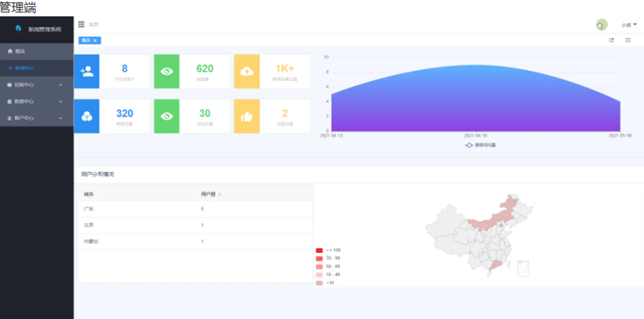Close the 概况 tab
The width and height of the screenshot is (644, 319).
(95, 40)
